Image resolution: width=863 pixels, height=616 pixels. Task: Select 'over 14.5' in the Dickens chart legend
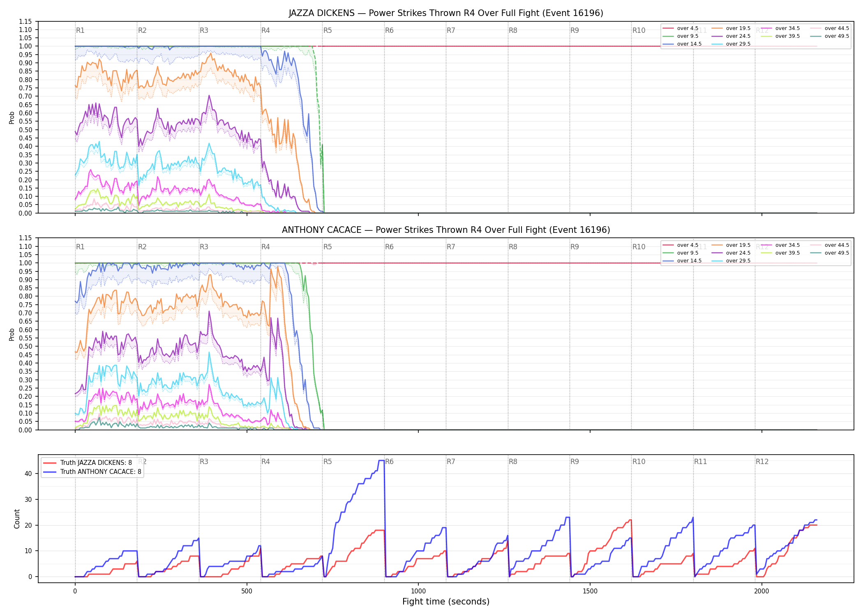point(682,44)
